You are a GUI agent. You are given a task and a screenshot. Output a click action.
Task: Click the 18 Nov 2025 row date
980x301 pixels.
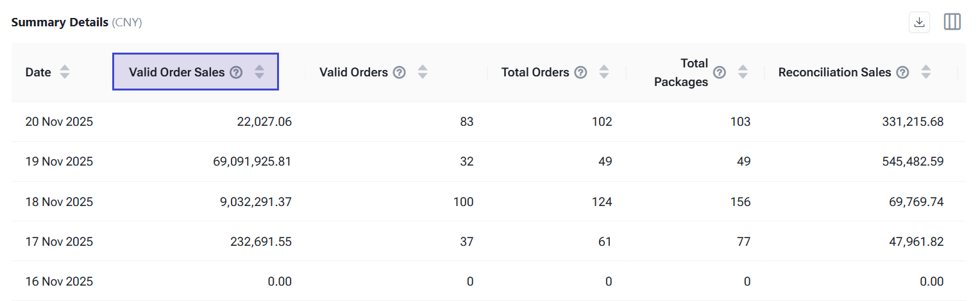point(59,202)
